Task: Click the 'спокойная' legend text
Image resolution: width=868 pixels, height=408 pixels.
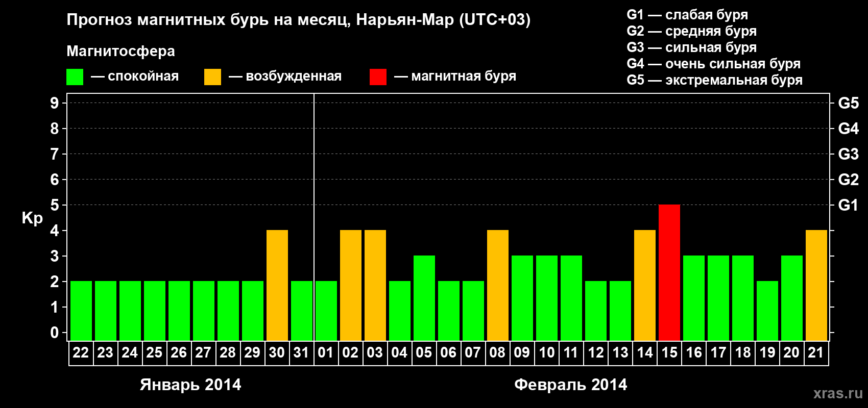Action: (x=143, y=76)
